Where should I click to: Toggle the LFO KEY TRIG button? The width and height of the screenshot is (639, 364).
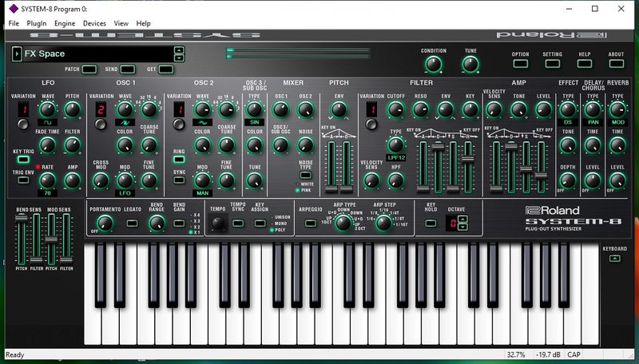(x=23, y=159)
